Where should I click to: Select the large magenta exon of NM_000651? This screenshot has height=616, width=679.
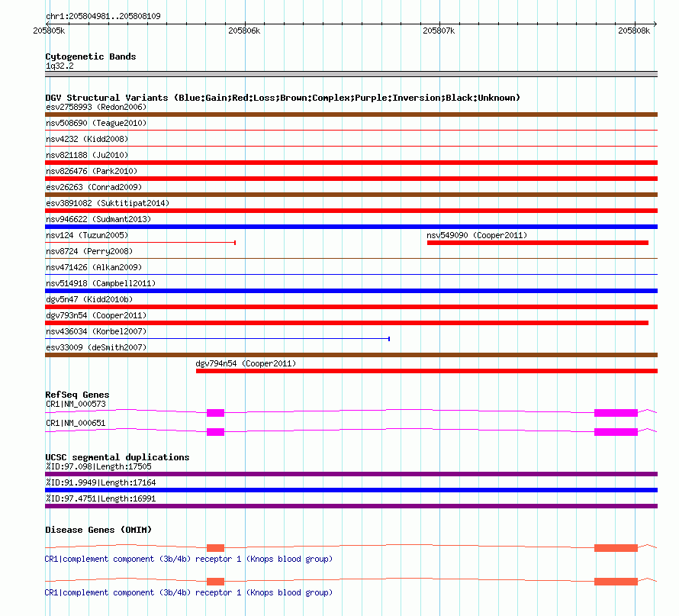click(x=616, y=432)
